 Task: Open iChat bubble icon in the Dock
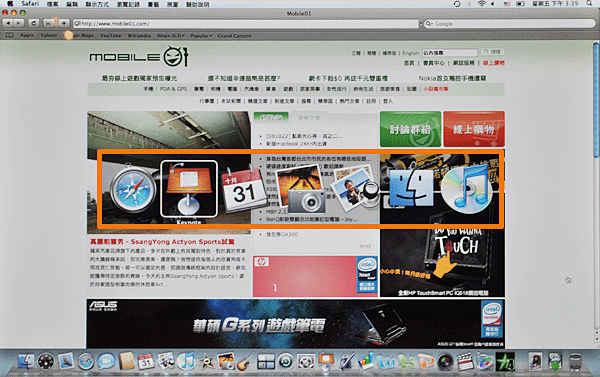tap(106, 361)
